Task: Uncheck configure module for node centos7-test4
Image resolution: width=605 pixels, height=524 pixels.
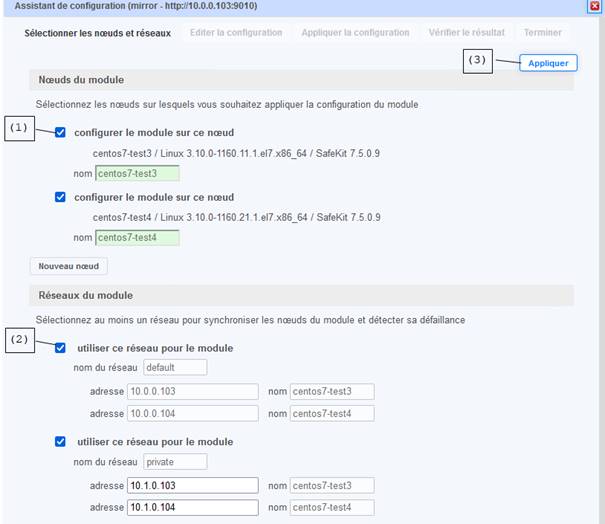Action: click(61, 197)
